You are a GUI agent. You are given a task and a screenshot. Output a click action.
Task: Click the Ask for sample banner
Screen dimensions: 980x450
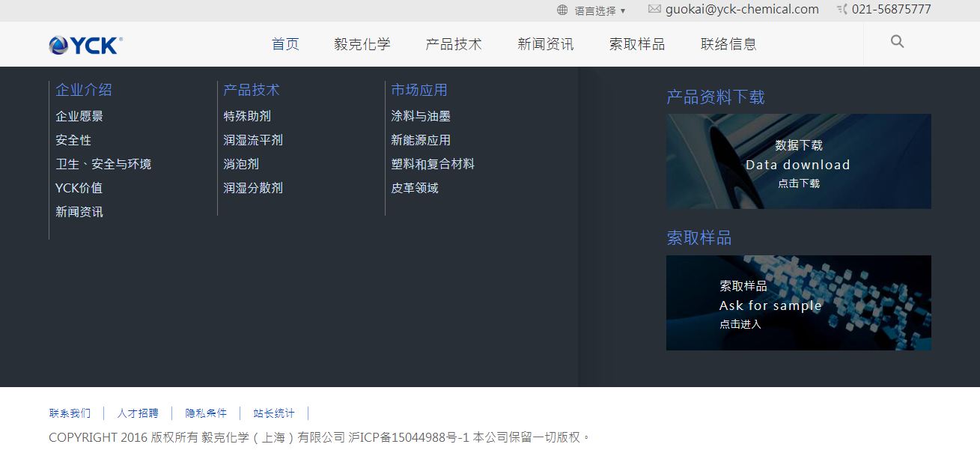click(x=798, y=302)
